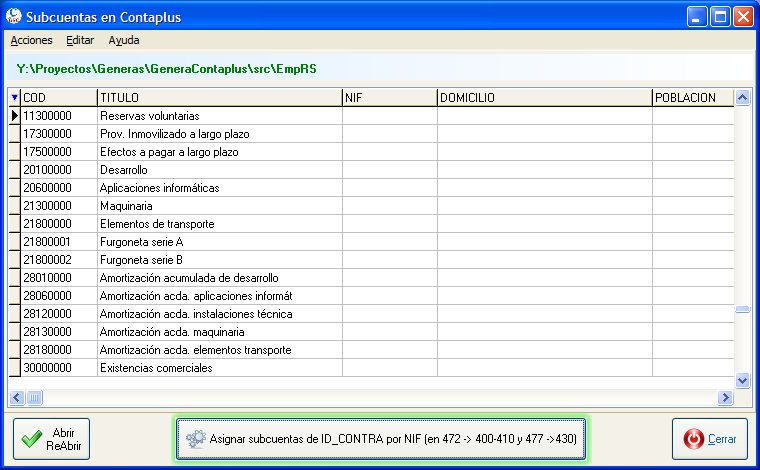This screenshot has width=760, height=470.
Task: Click code cell 21800000
Action: (x=59, y=223)
